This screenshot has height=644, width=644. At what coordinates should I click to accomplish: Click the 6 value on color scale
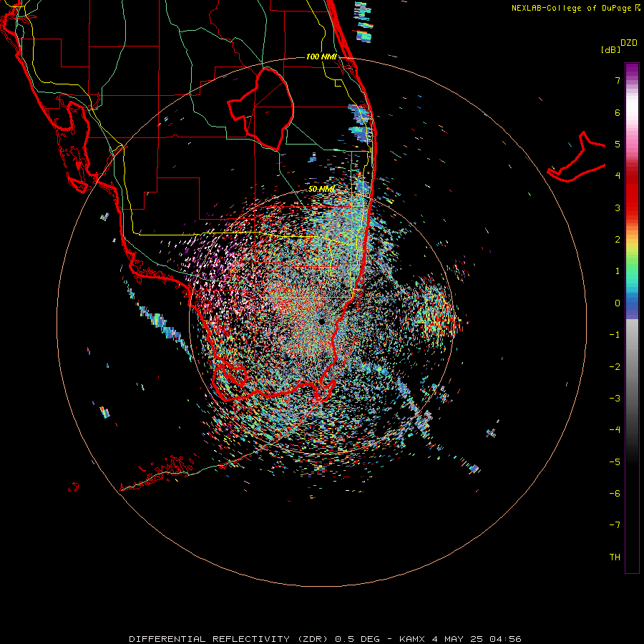(x=618, y=112)
